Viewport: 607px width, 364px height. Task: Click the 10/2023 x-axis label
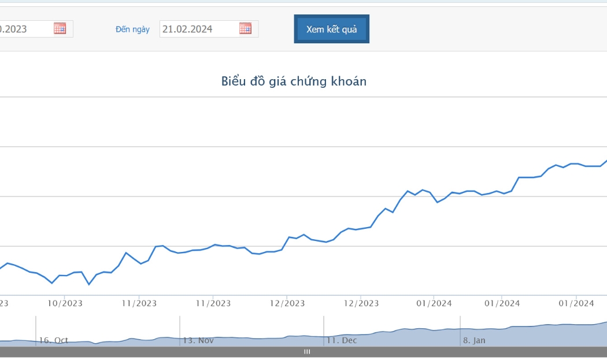point(65,304)
